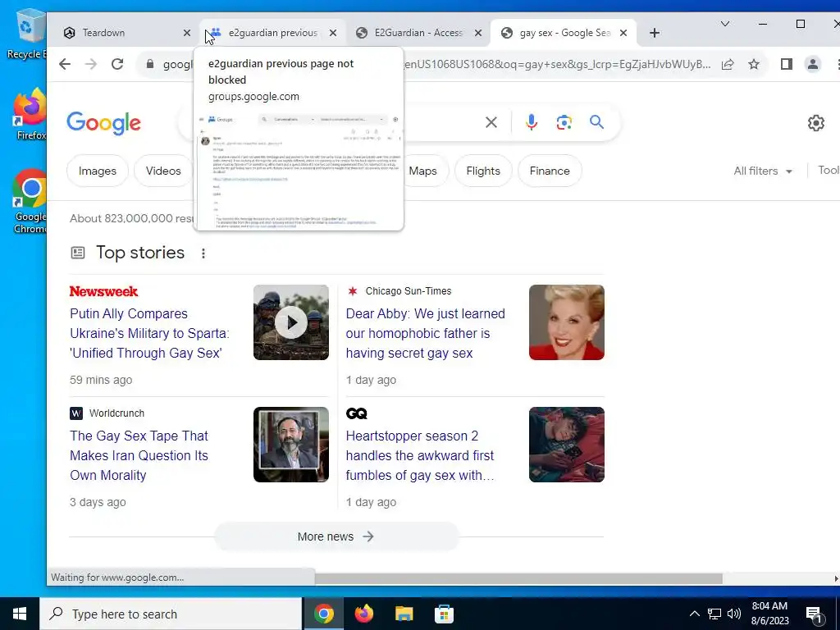Click the scrollbar right arrow

pos(836,578)
